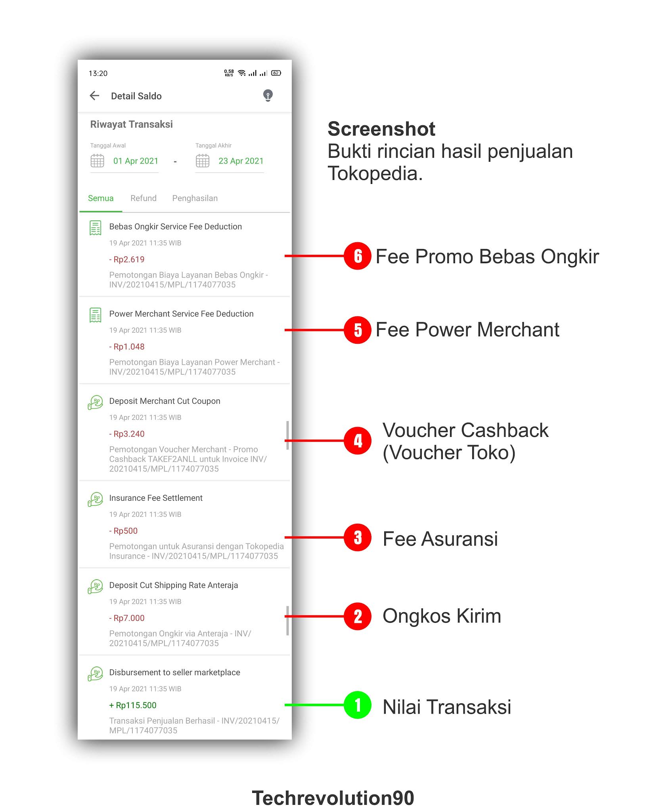
Task: Switch to the Refund tab
Action: [144, 198]
